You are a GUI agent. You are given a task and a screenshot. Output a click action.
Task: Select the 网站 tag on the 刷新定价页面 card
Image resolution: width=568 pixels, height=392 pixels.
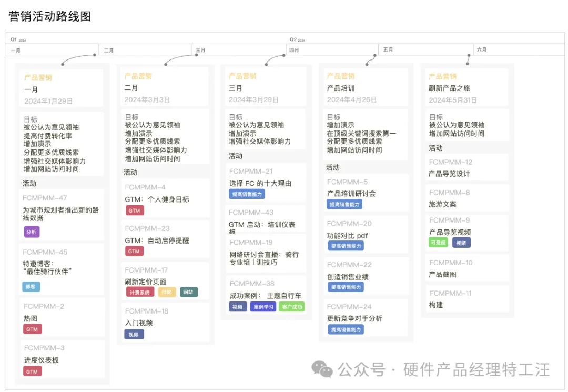click(x=188, y=292)
